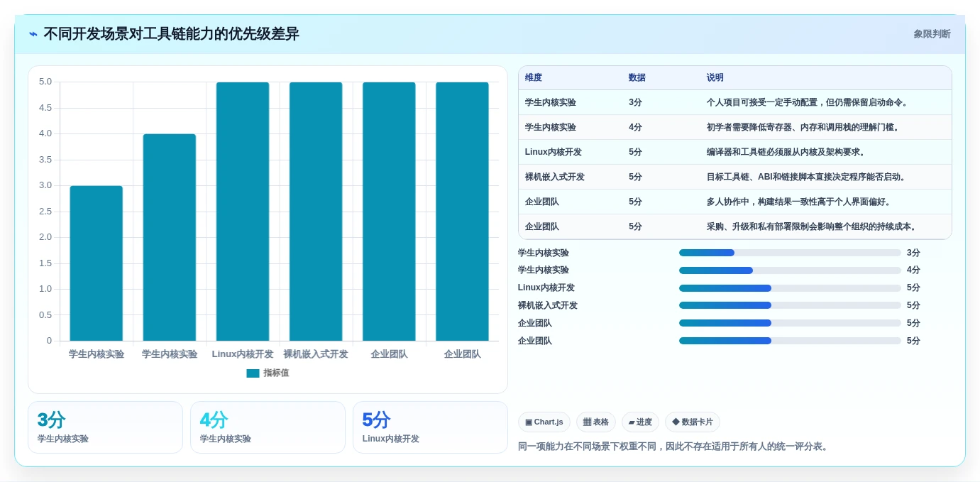Click 裸机嵌入式开发 in the table's 维度 column

point(555,177)
